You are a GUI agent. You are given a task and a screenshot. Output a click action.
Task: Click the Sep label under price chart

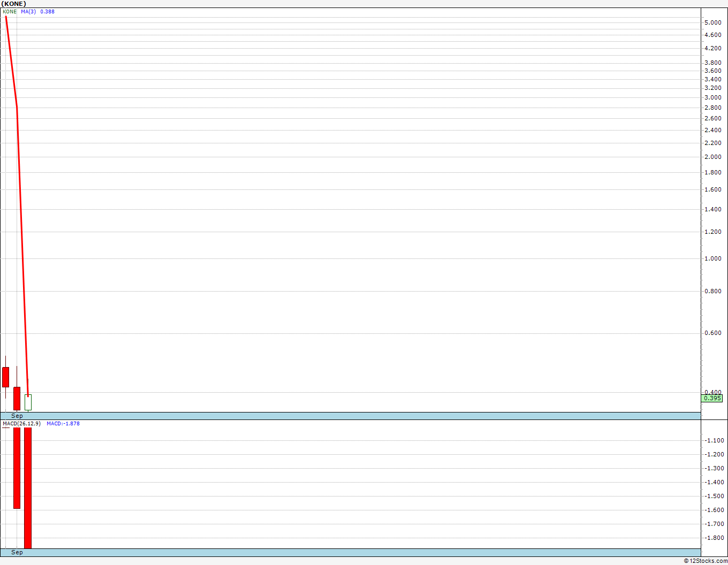tap(17, 416)
